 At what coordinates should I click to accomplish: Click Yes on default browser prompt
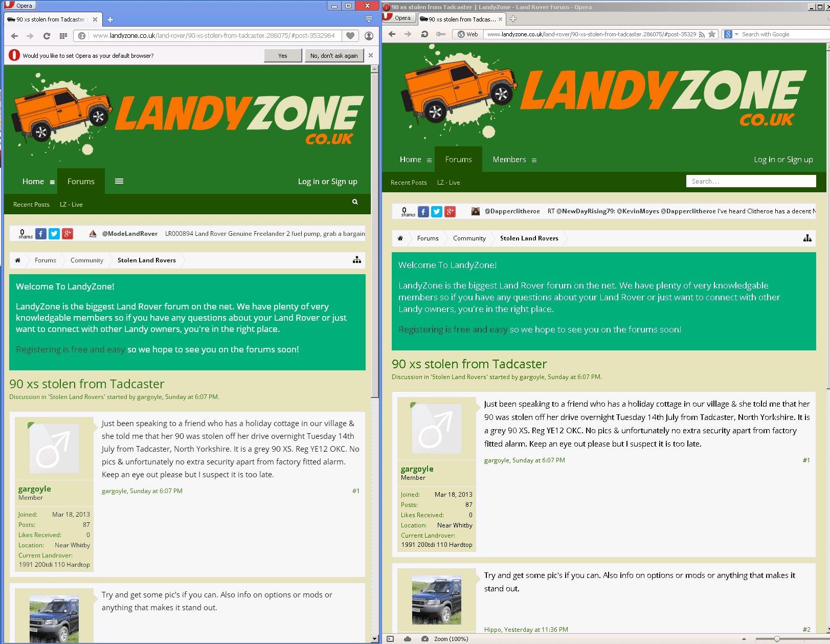[x=283, y=55]
